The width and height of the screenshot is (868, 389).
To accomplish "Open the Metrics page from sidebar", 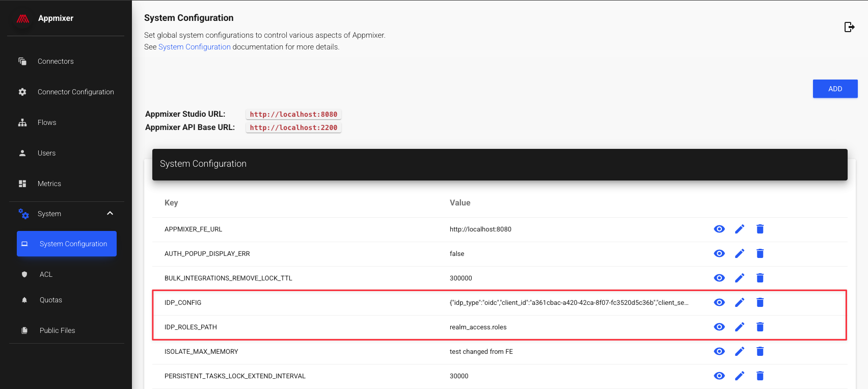I will click(x=49, y=184).
